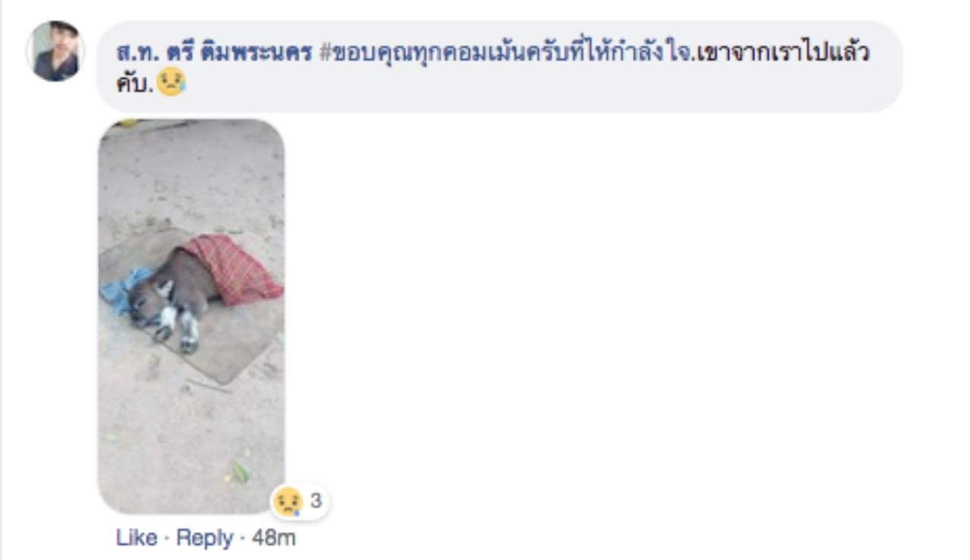Viewport: 970px width, 560px height.
Task: Like this comment
Action: tap(136, 538)
